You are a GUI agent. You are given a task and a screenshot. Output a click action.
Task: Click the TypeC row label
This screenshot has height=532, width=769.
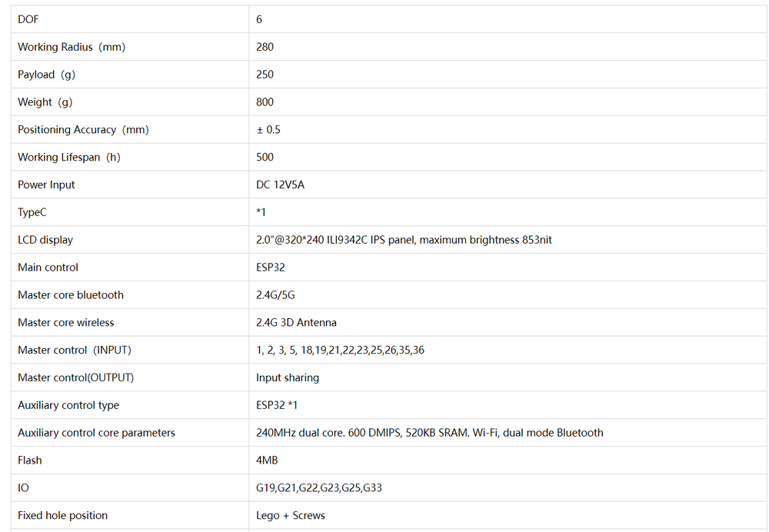point(32,212)
